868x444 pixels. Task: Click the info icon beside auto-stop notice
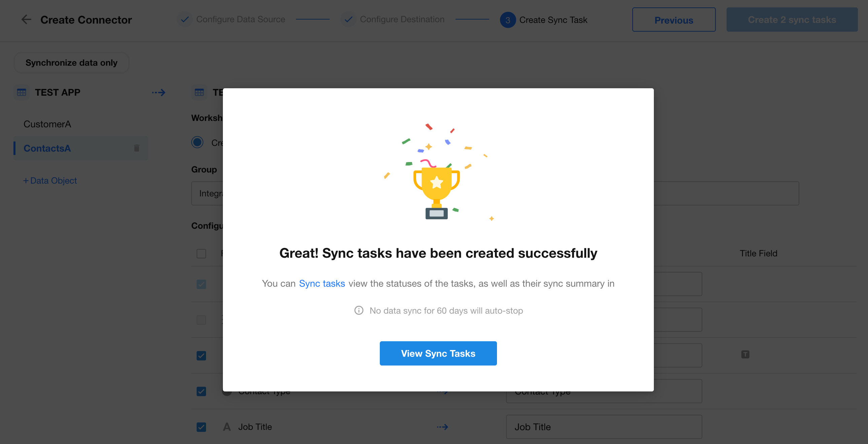point(359,310)
